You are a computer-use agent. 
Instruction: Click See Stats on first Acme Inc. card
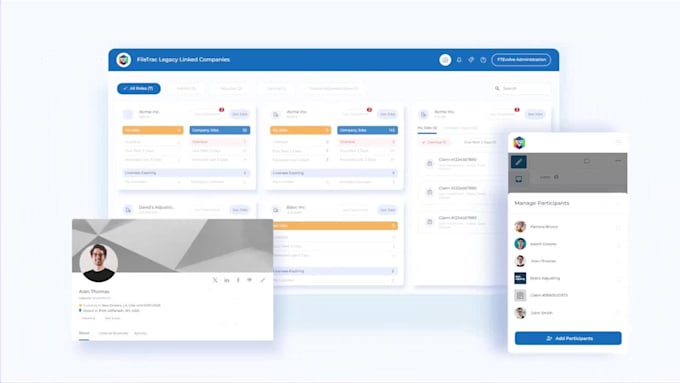240,114
